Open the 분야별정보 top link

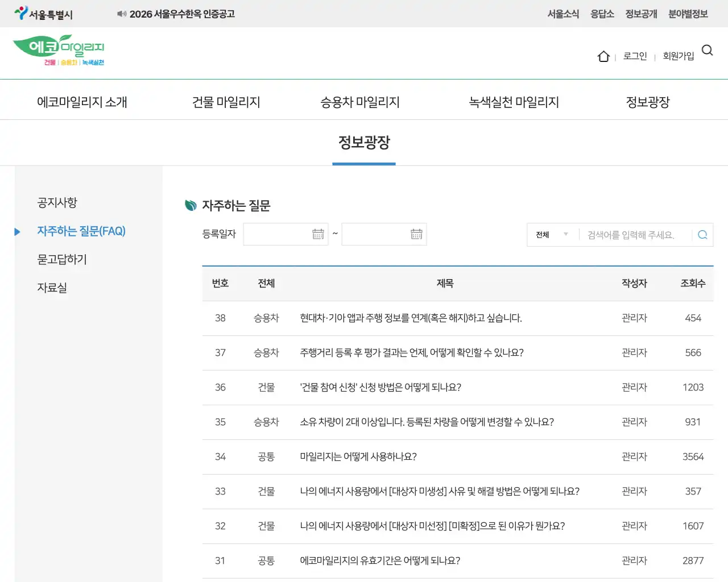[688, 14]
